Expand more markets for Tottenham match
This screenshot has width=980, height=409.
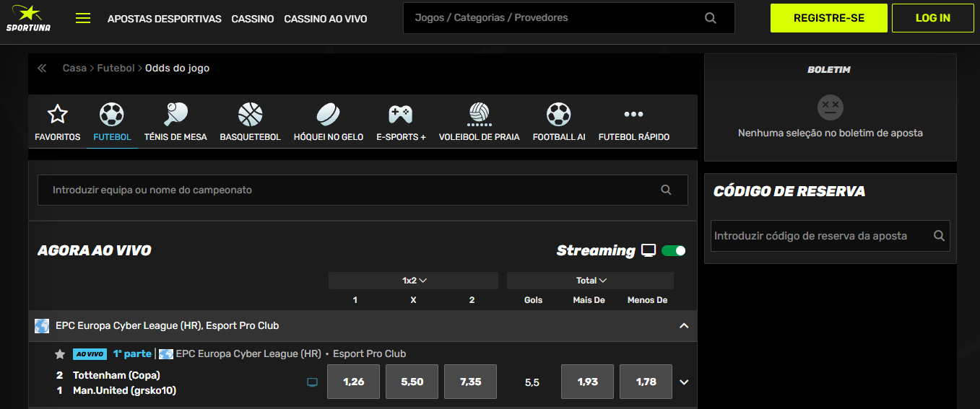click(x=684, y=382)
